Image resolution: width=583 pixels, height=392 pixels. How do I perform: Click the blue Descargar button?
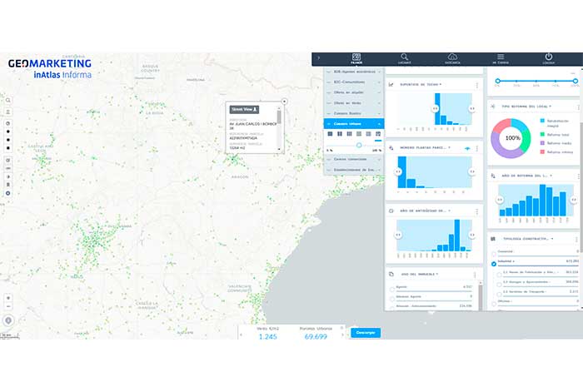pos(366,333)
